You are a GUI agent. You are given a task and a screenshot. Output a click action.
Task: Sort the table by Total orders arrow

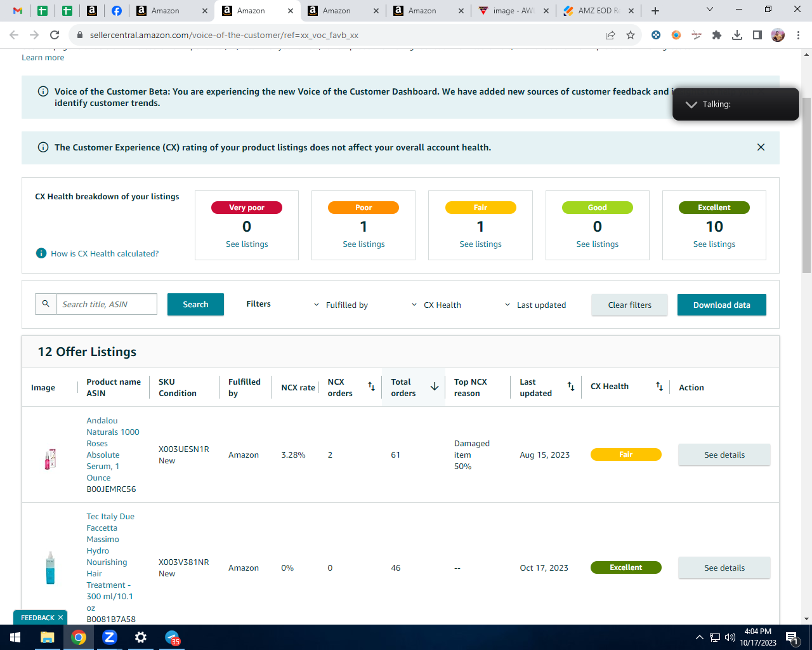pyautogui.click(x=435, y=387)
